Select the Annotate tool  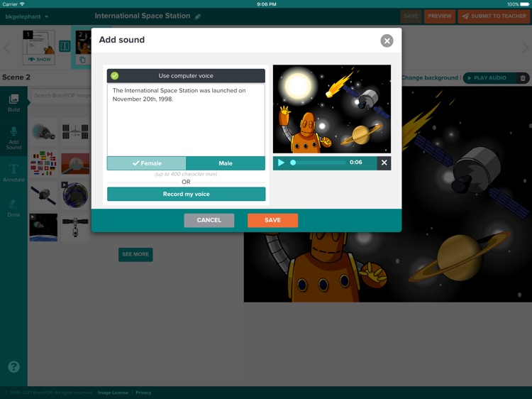[13, 173]
